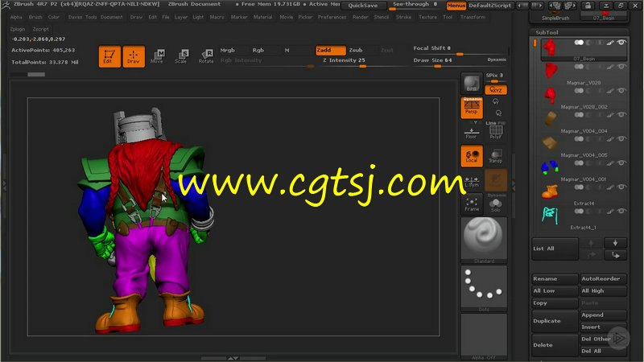Select the Move transform tool
This screenshot has width=644, height=362.
point(157,56)
